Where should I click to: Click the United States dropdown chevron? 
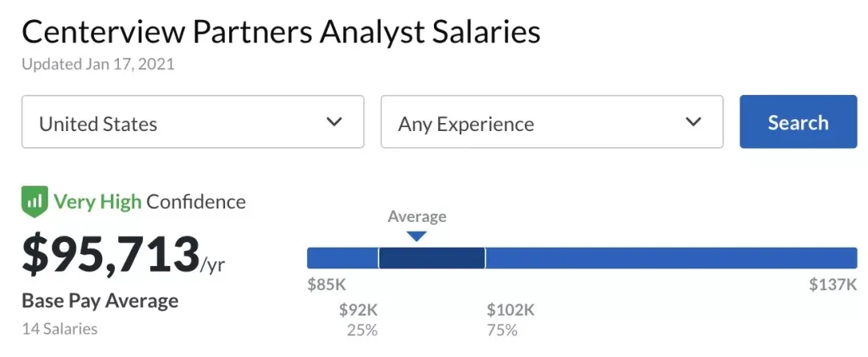point(334,122)
